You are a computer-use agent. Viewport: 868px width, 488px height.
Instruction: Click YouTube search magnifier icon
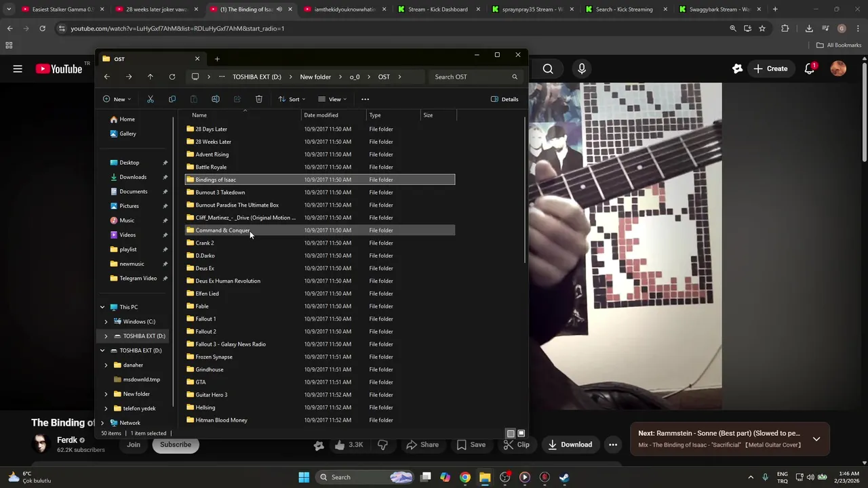coord(548,68)
